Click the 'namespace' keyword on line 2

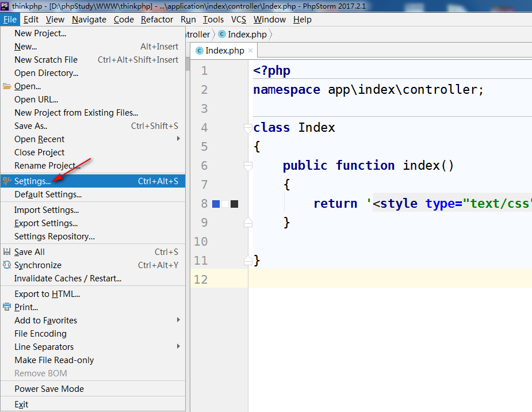coord(286,90)
